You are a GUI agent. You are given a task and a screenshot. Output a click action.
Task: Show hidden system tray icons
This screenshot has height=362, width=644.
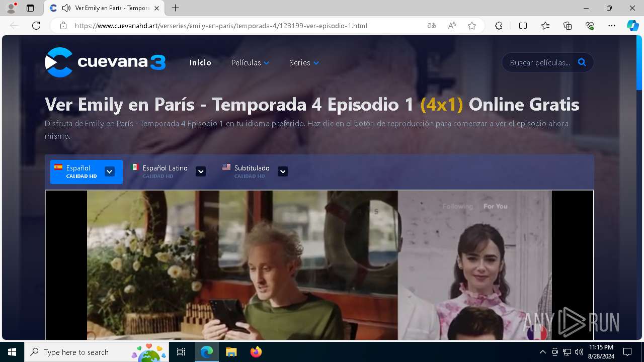point(542,352)
